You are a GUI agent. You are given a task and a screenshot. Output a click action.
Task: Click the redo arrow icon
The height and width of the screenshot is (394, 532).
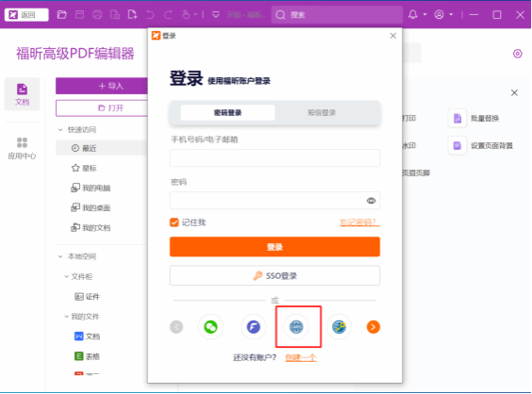click(168, 14)
